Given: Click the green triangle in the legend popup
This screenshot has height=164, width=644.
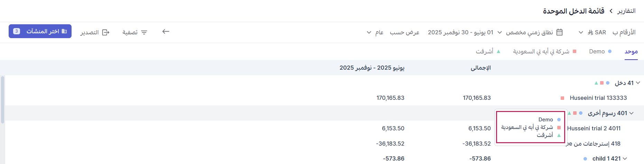Looking at the screenshot, I should [x=559, y=135].
